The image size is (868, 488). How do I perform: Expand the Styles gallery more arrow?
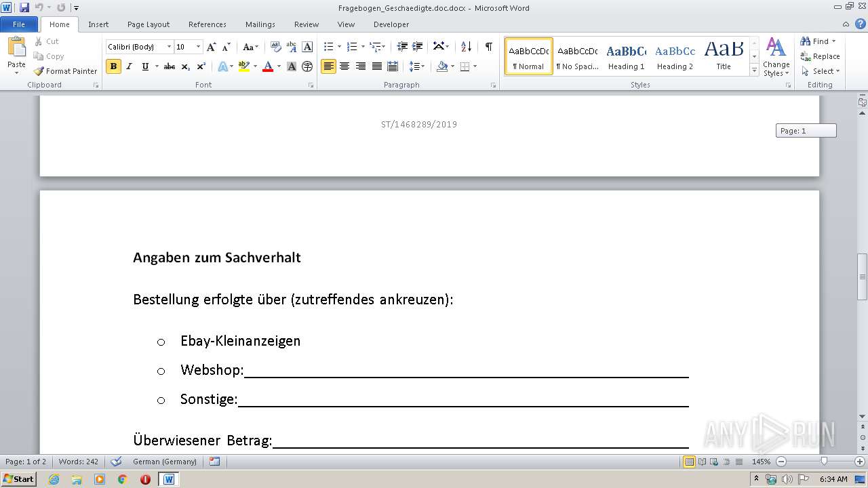754,70
